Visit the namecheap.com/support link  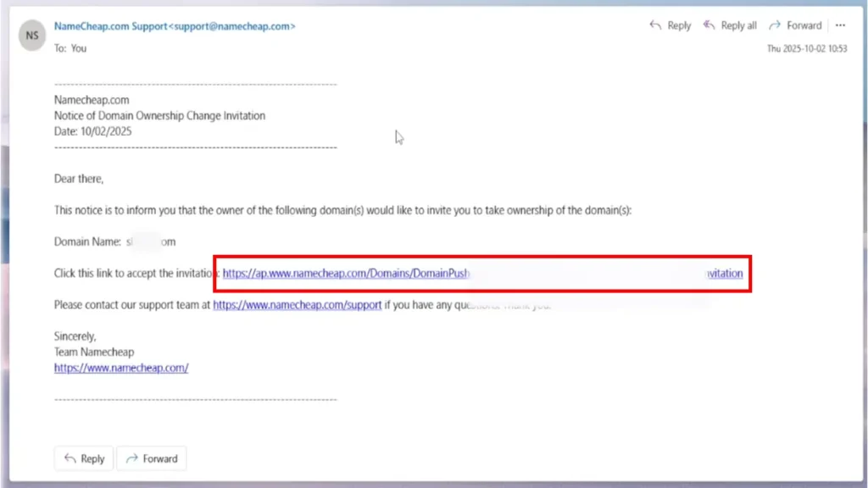click(x=297, y=305)
